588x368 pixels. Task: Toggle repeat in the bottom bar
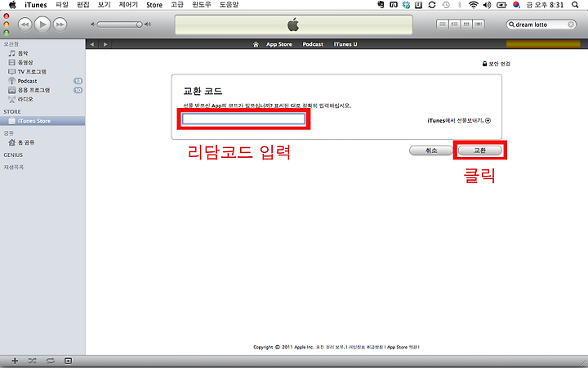pyautogui.click(x=51, y=361)
